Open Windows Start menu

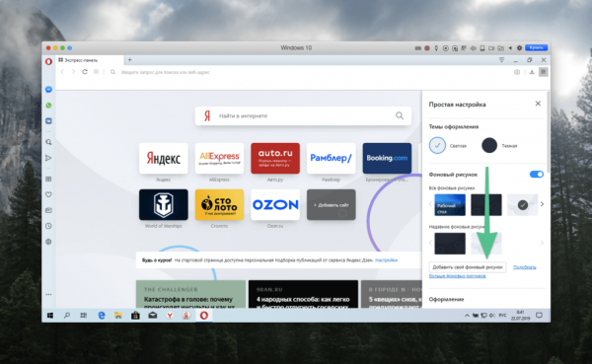tap(50, 316)
